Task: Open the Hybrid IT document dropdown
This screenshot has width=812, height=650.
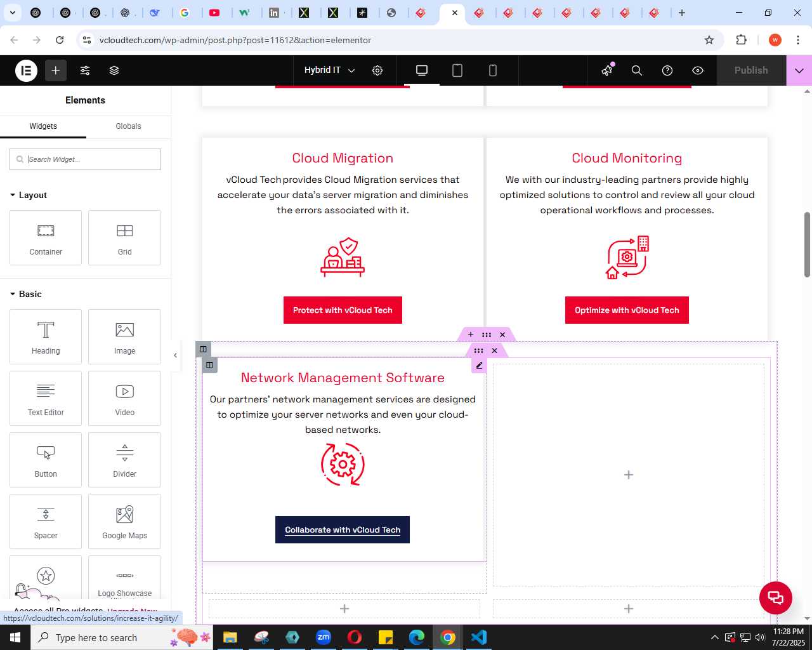Action: tap(329, 70)
